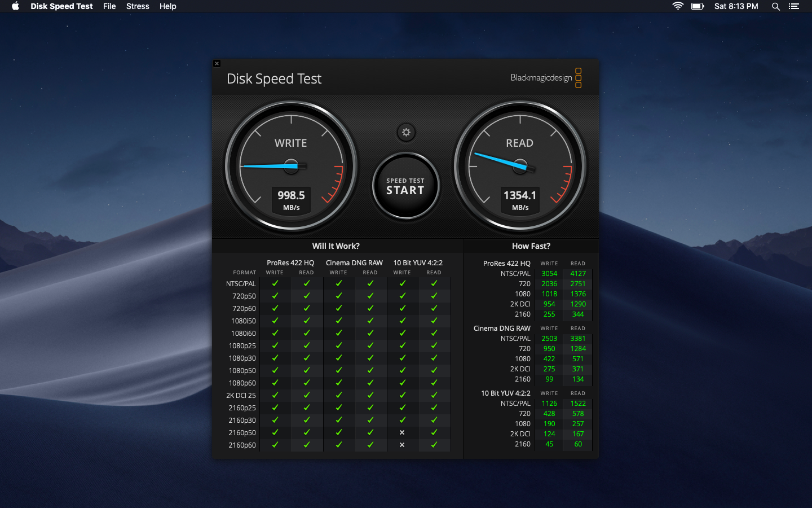This screenshot has height=508, width=812.
Task: Click 1080p25 Cinema DNG read checkmark
Action: [x=370, y=345]
